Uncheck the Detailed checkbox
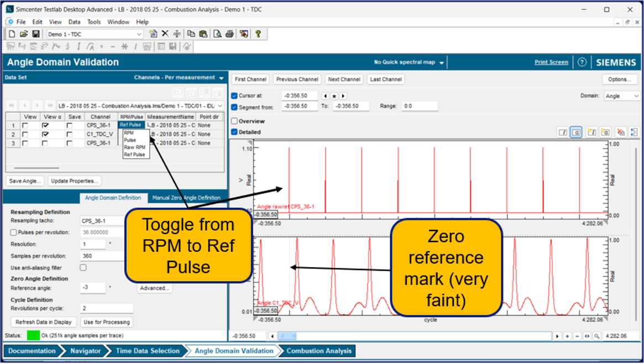The height and width of the screenshot is (364, 644). click(x=234, y=132)
